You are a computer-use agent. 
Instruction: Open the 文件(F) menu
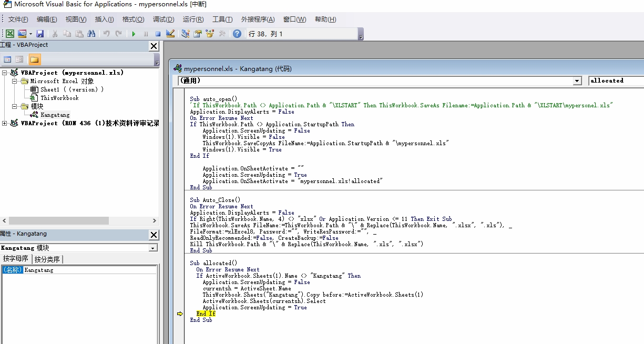pyautogui.click(x=18, y=19)
